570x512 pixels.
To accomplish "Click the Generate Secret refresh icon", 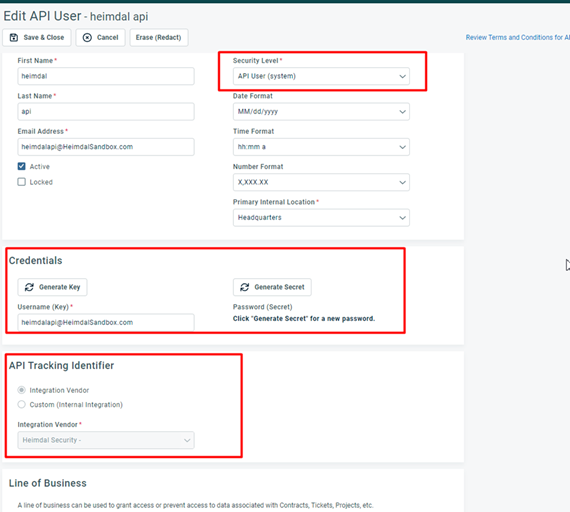I will 245,287.
